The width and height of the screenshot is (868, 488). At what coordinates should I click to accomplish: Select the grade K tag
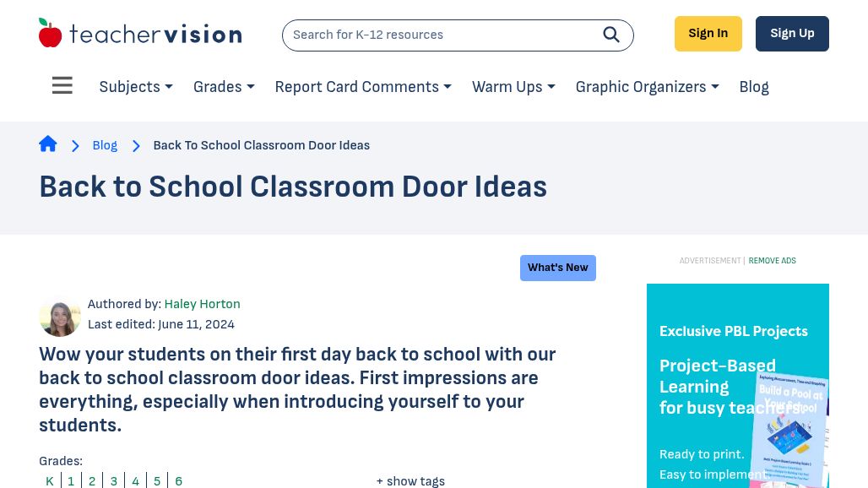[x=50, y=481]
